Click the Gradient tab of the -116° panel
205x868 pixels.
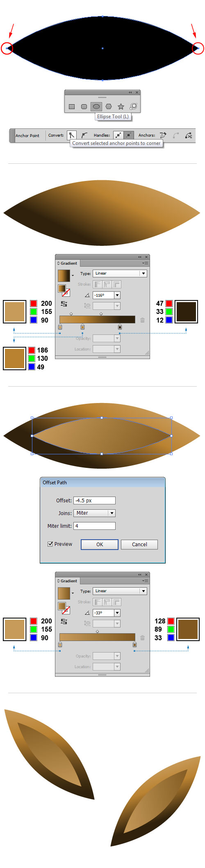pos(67,263)
